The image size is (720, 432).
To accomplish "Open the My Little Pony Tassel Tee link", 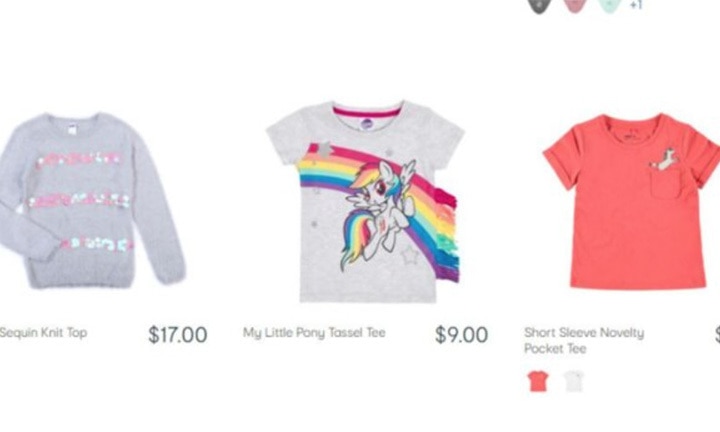I will (x=314, y=332).
